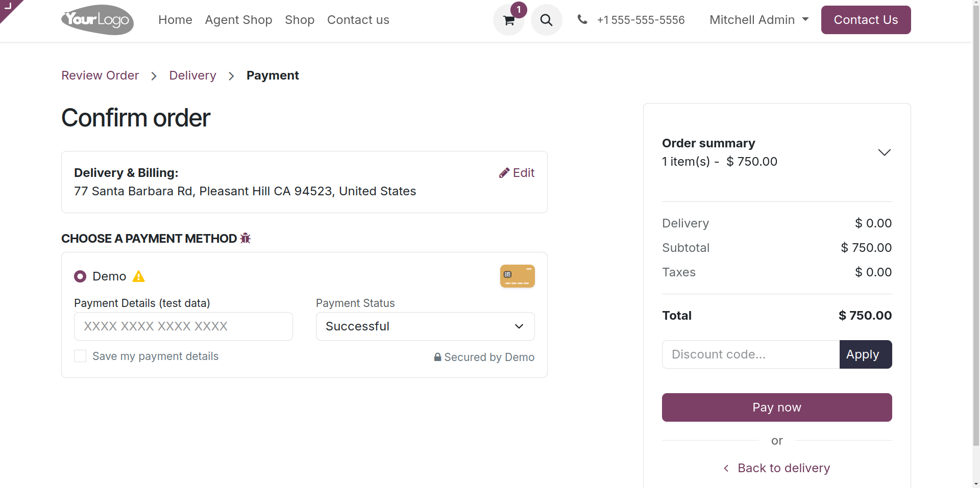Click the credit card icon for Demo
Viewport: 980px width, 488px height.
tap(517, 276)
